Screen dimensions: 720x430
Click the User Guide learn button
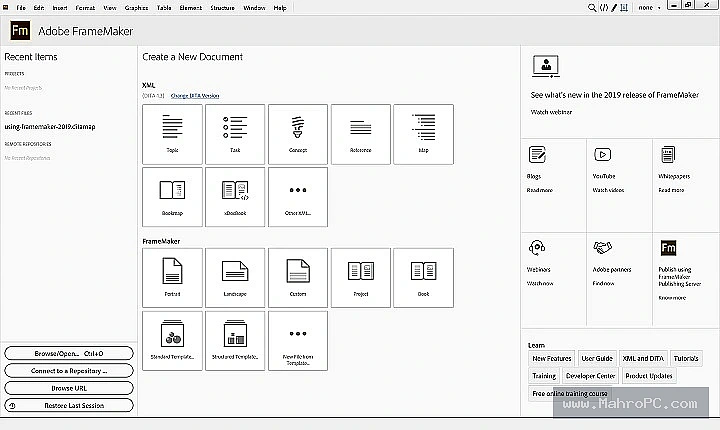(597, 358)
